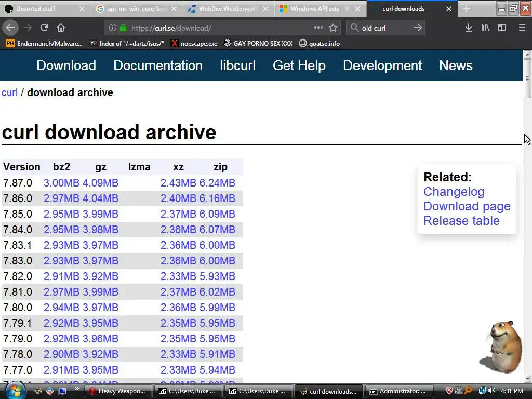532x399 pixels.
Task: Download 7.81.0 bz2 2.97MB archive
Action: [x=61, y=292]
